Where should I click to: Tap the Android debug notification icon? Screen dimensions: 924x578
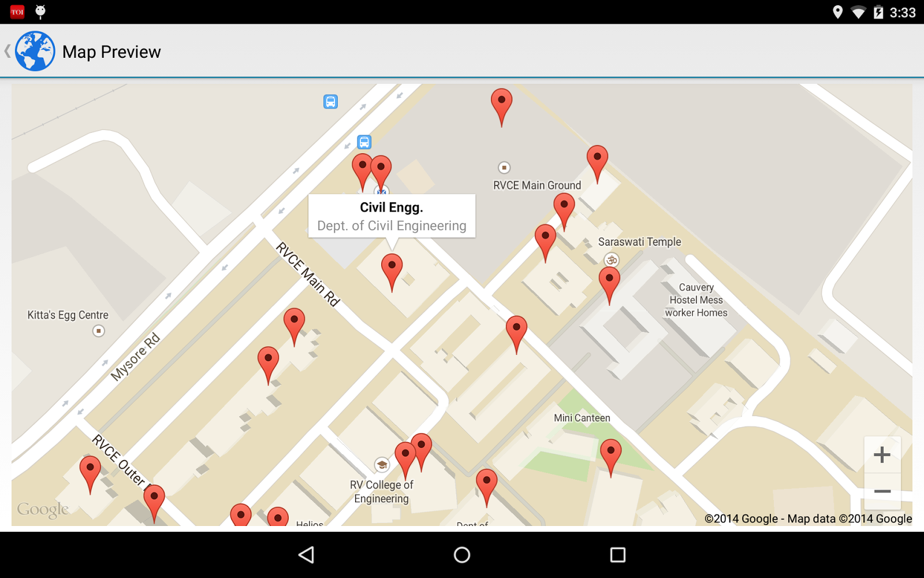click(x=40, y=12)
